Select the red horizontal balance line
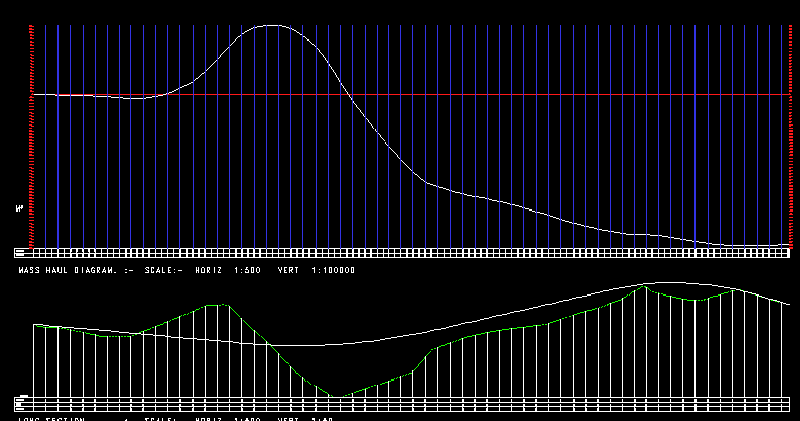The height and width of the screenshot is (421, 800). [x=500, y=95]
